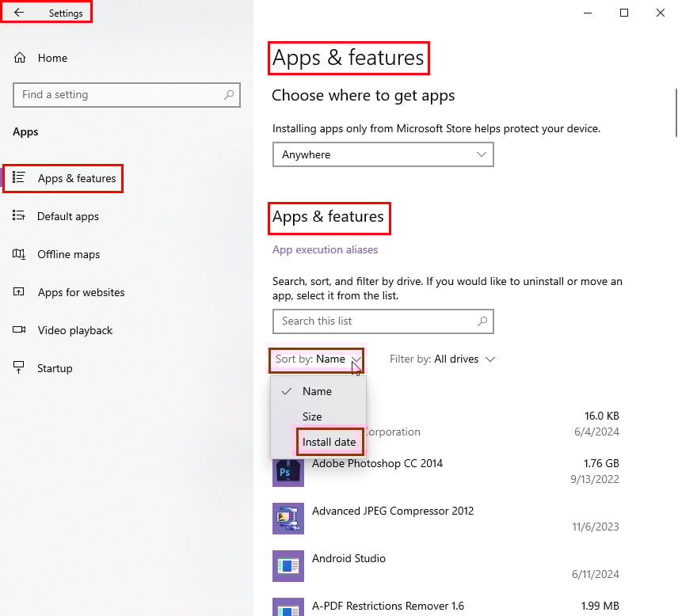Click the A-PDF Restrictions Remover icon
678x616 pixels.
288,607
